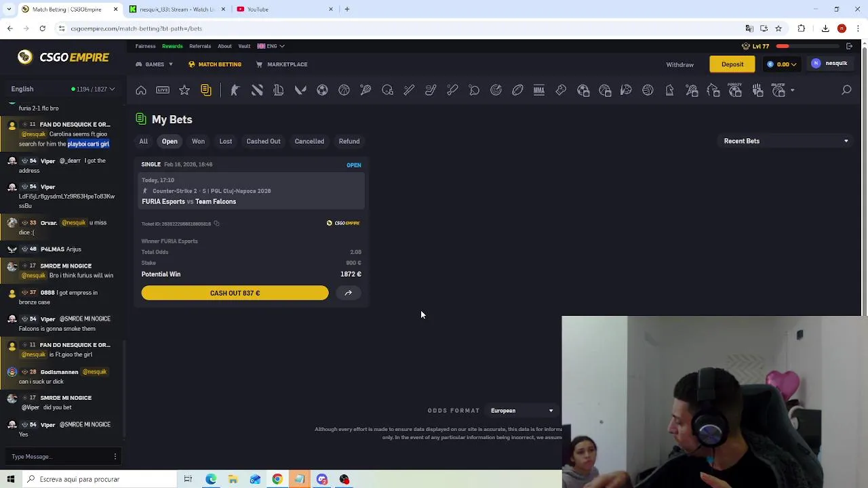Select the Table tennis icon
Viewport: 868px width, 488px height.
coord(474,90)
